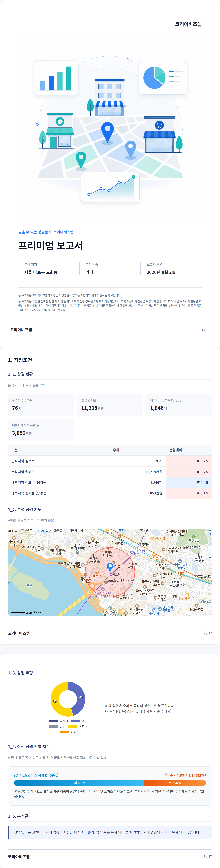This screenshot has height=868, width=220.
Task: Click the LG전자 label on map
Action: [x=108, y=533]
